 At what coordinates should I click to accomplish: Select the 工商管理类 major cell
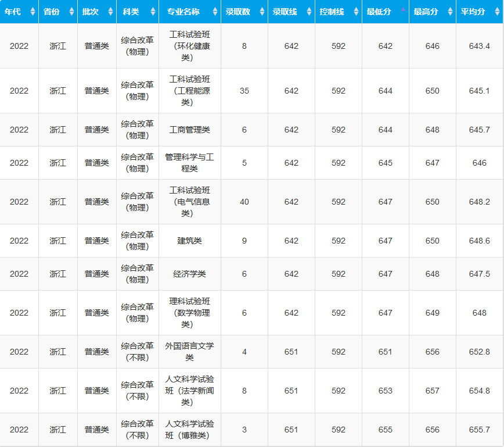tap(189, 130)
